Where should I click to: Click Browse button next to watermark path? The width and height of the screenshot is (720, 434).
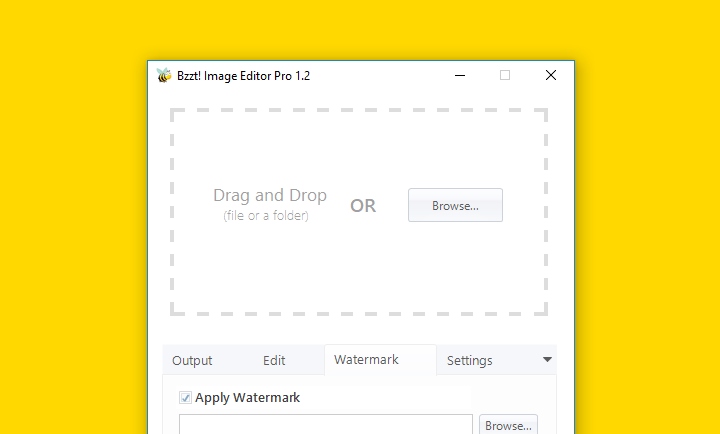pos(508,425)
